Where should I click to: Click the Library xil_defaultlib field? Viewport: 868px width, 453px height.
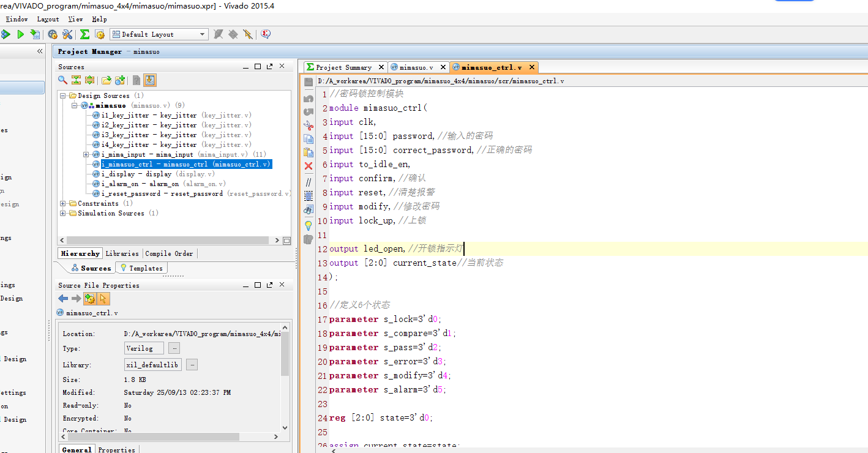coord(153,365)
